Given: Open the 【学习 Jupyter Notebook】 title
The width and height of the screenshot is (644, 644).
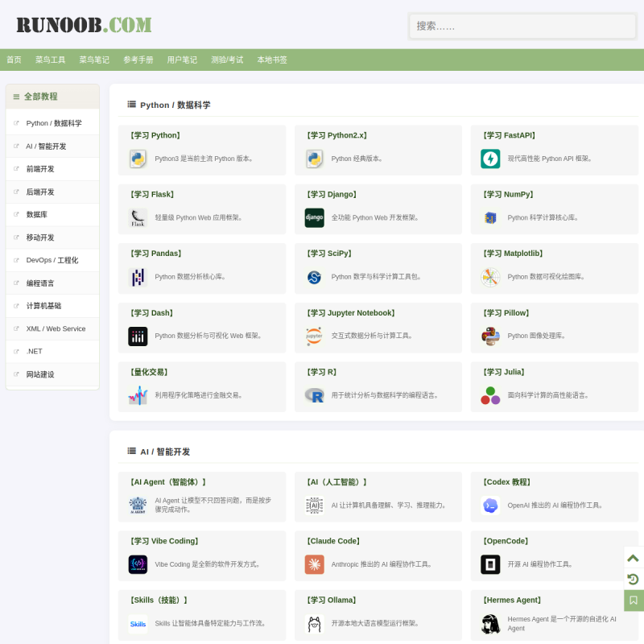Looking at the screenshot, I should (351, 313).
